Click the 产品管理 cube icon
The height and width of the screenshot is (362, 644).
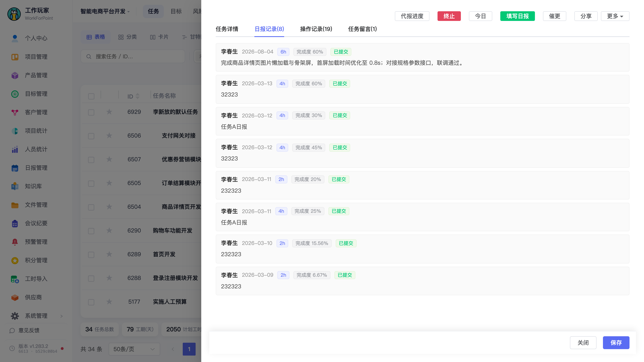[x=15, y=75]
